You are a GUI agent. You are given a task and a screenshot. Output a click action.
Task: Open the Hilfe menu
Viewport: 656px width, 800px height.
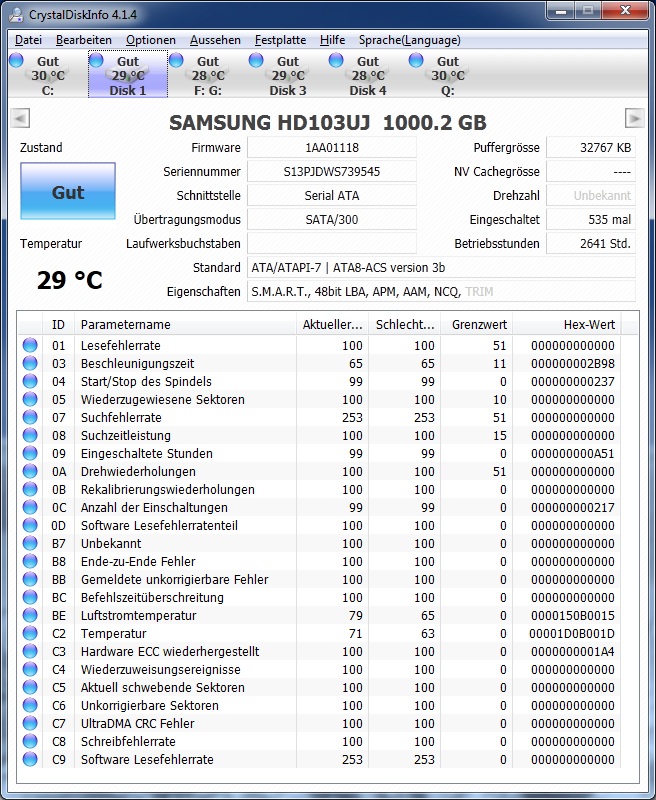point(332,40)
